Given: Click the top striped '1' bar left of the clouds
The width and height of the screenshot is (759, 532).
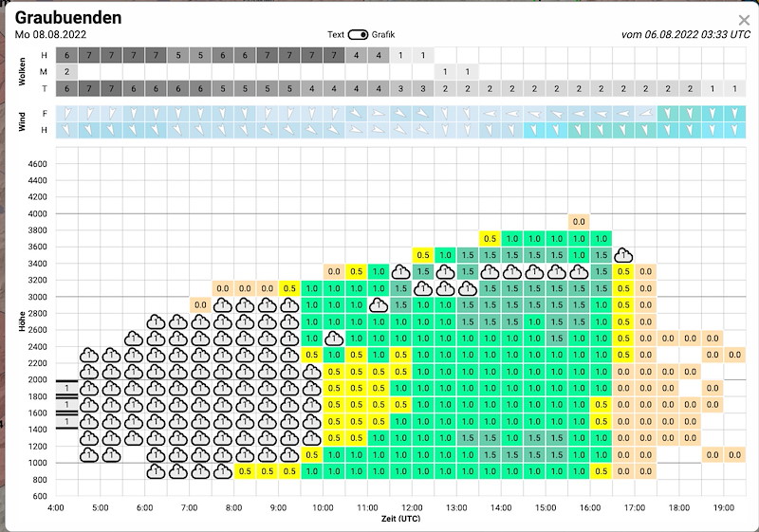Looking at the screenshot, I should (66, 388).
